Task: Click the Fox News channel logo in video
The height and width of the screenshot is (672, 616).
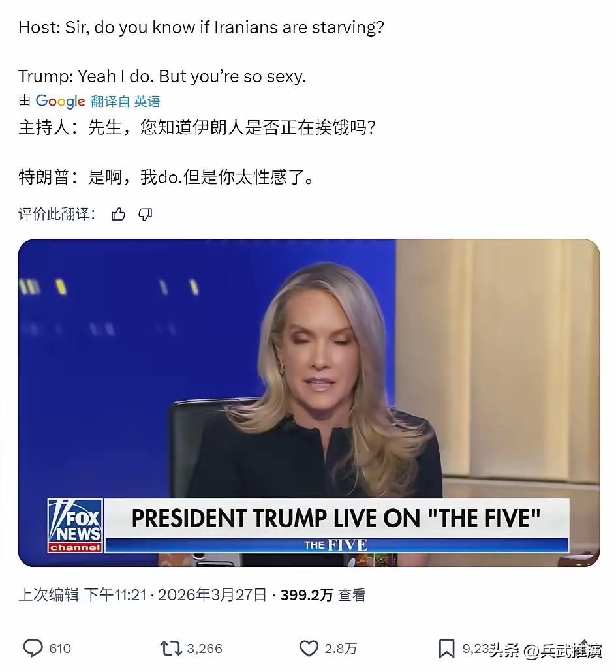Action: 75,525
